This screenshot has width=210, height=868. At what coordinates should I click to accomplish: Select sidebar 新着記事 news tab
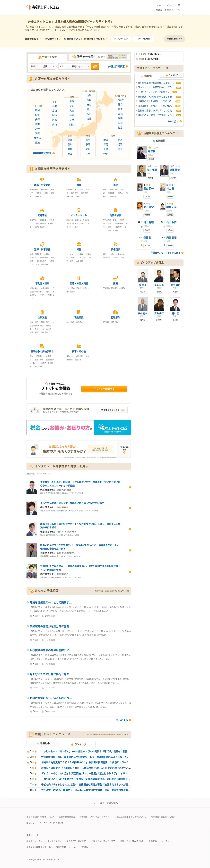[x=146, y=76]
